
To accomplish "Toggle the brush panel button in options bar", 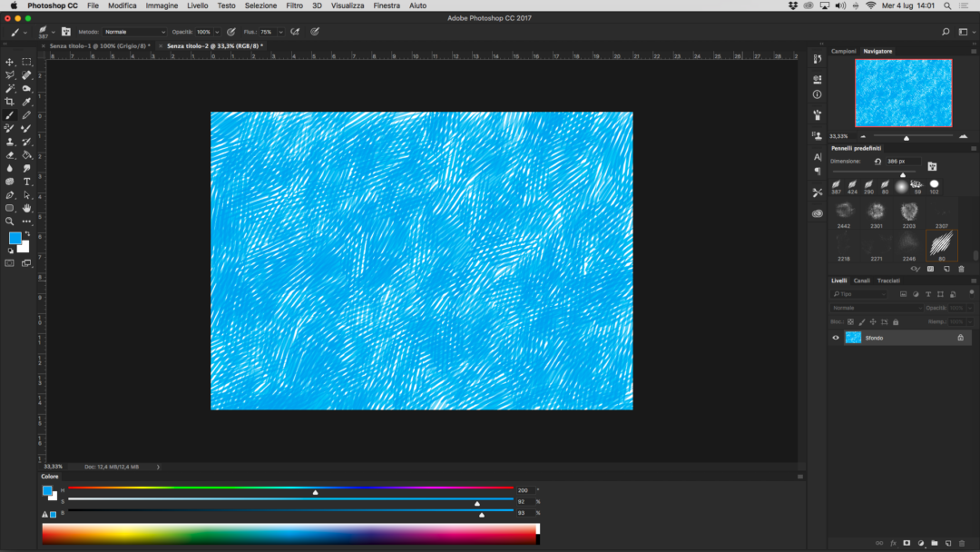I will [x=65, y=32].
